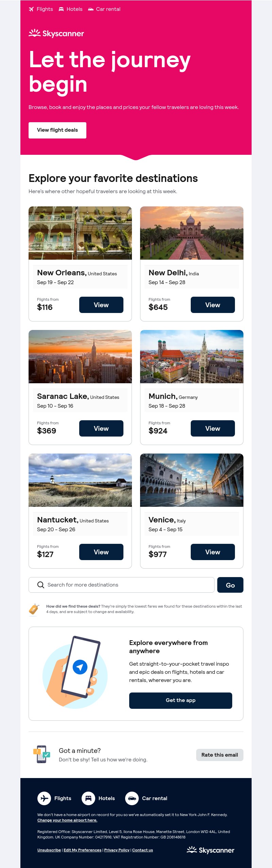
Task: Open Flights in the top navigation
Action: tap(41, 9)
